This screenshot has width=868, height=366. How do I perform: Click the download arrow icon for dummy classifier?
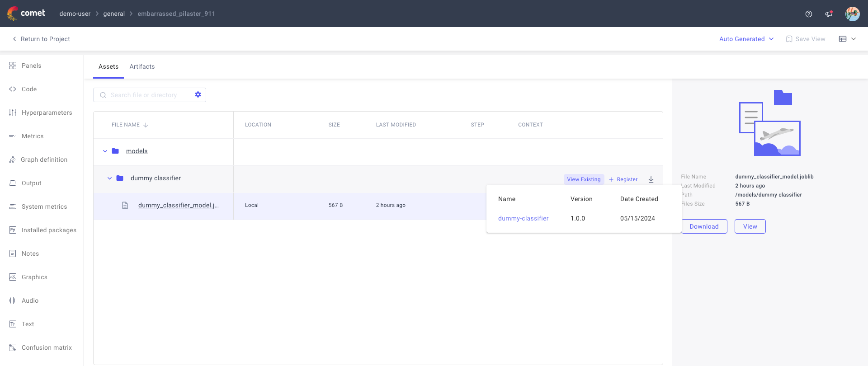[651, 179]
